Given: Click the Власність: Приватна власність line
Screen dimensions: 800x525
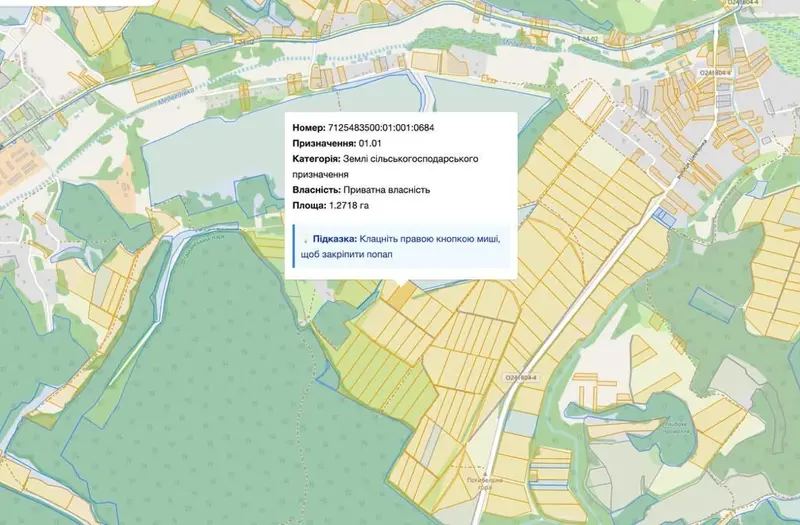Looking at the screenshot, I should click(x=361, y=190).
